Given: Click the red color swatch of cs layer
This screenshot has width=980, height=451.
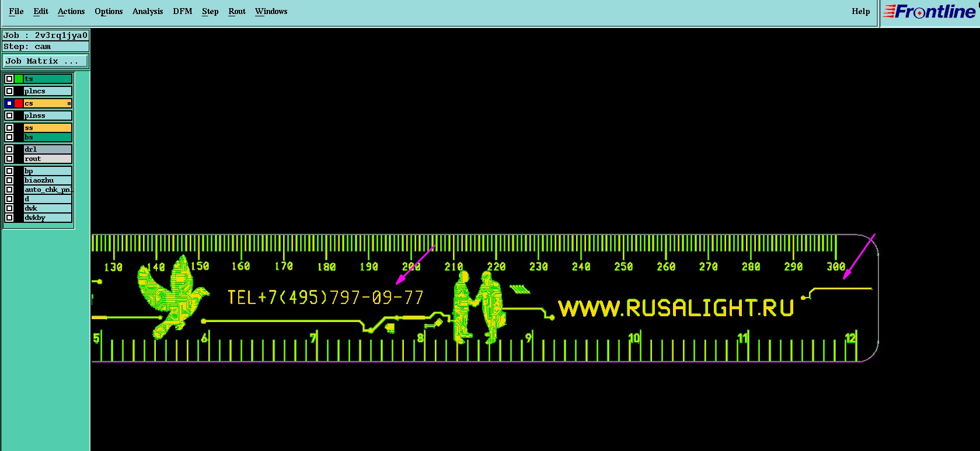Looking at the screenshot, I should click(19, 103).
